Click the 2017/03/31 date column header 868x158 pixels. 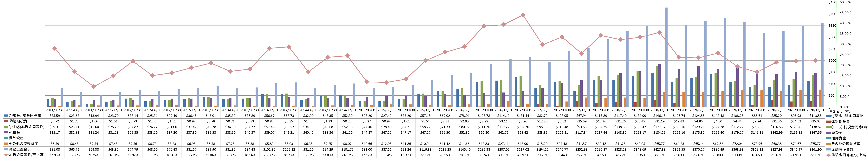click(523, 110)
